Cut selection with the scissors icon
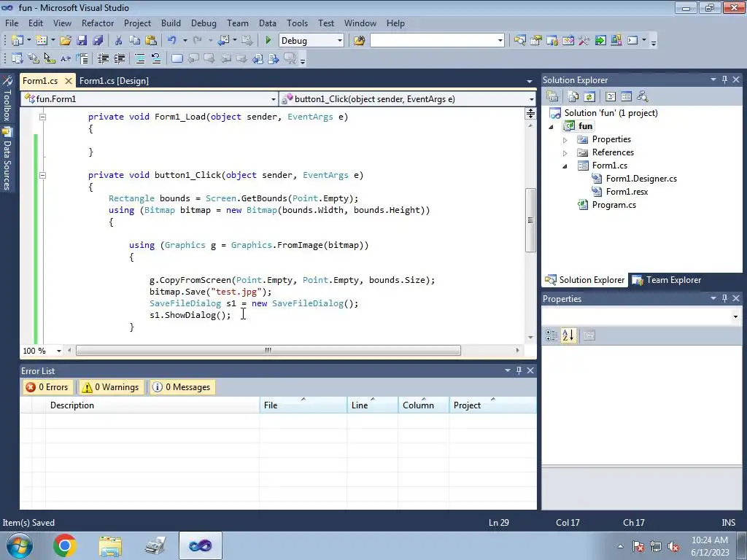The height and width of the screenshot is (560, 747). pos(119,41)
